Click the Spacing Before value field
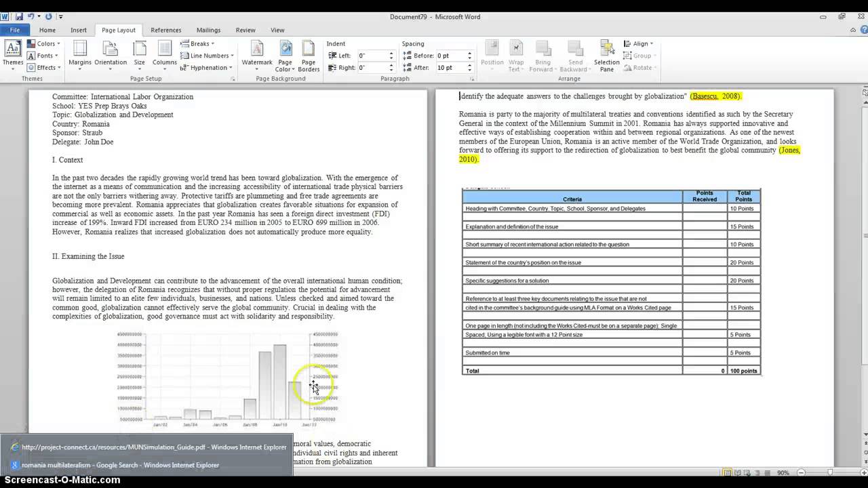 click(x=450, y=56)
